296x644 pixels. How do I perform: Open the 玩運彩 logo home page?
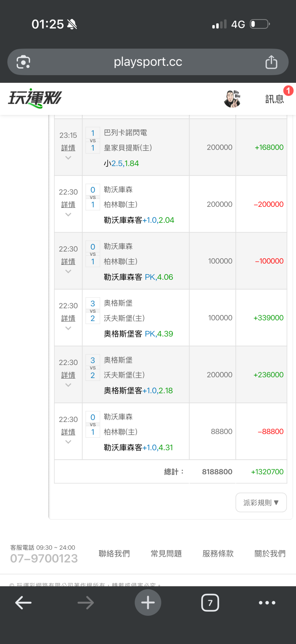click(35, 98)
